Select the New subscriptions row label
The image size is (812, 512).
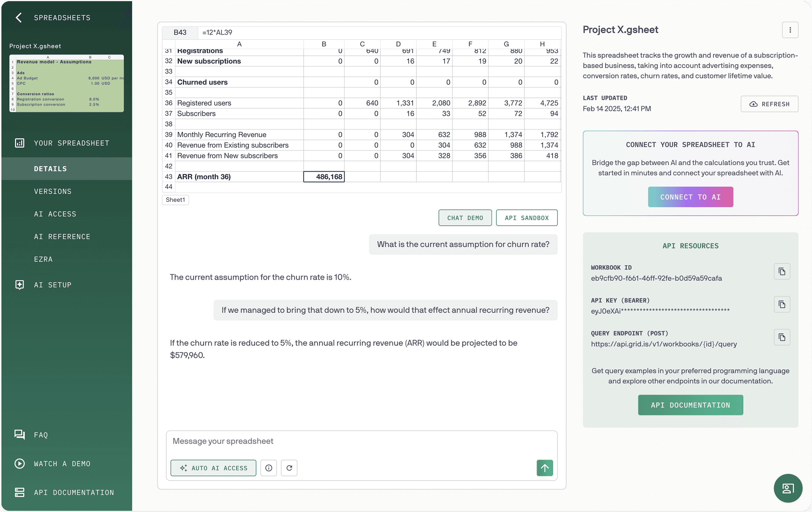pyautogui.click(x=239, y=61)
